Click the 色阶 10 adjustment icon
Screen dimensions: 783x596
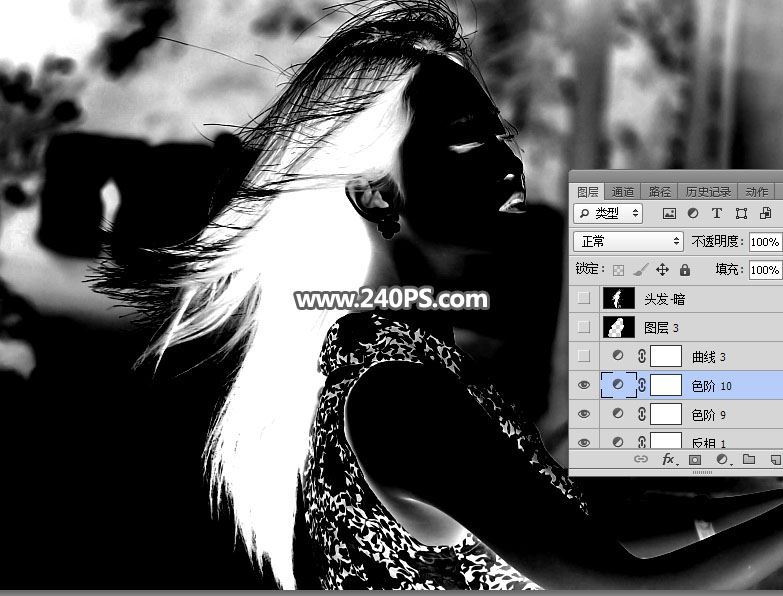tap(618, 384)
